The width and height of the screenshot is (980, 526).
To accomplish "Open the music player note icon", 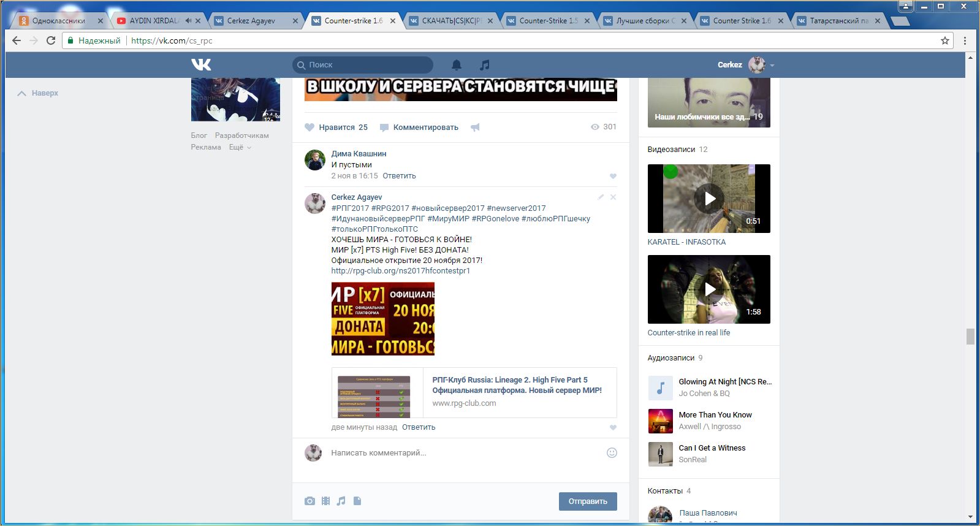I will (484, 65).
